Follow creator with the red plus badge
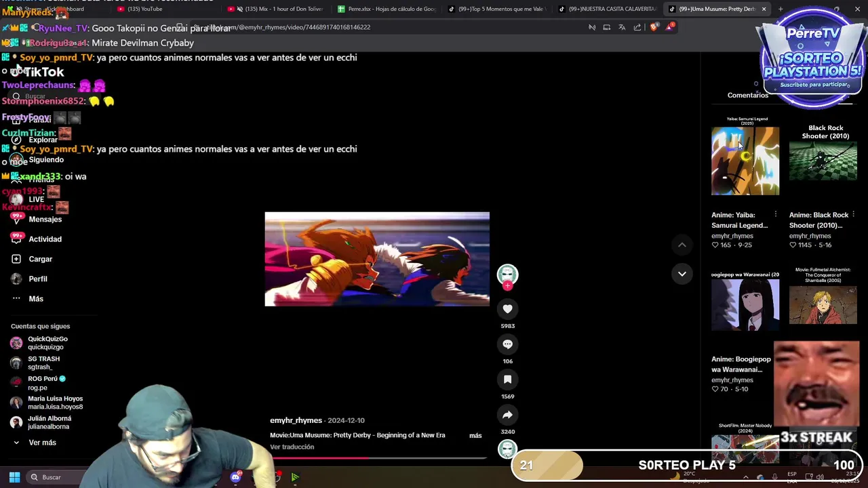The width and height of the screenshot is (868, 488). [x=507, y=286]
